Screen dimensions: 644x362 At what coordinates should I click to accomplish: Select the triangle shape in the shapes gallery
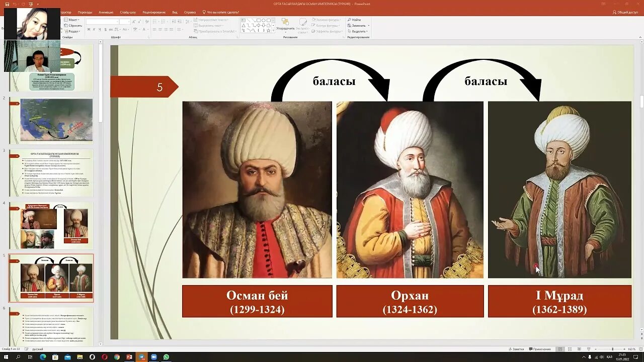[243, 25]
